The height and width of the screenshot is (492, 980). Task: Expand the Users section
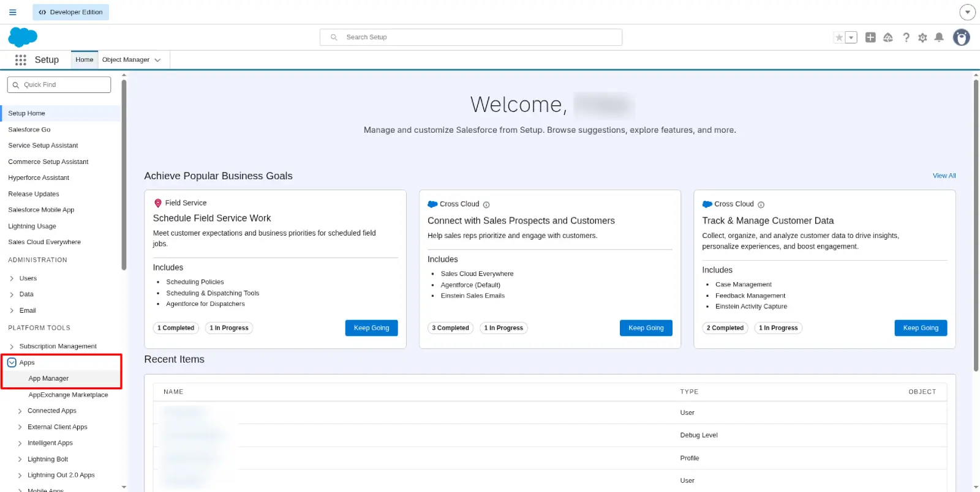[12, 278]
